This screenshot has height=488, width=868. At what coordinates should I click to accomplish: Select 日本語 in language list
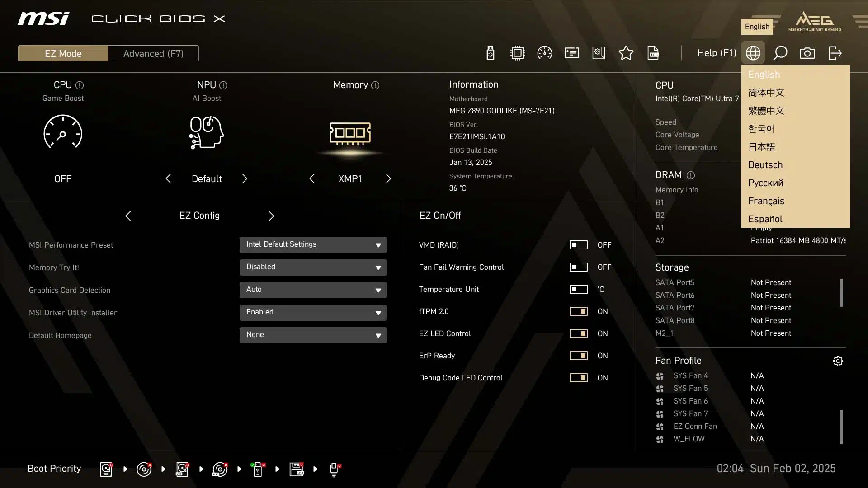click(x=795, y=147)
